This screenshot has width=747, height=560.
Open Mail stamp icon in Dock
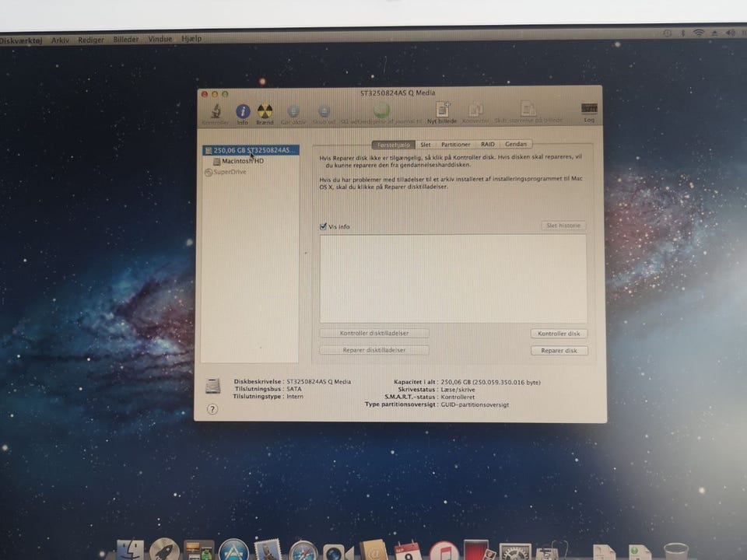268,550
